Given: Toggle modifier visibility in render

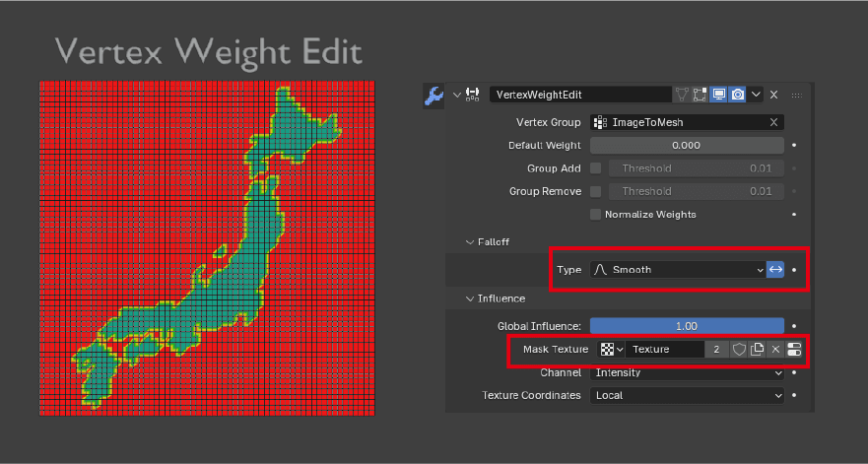Looking at the screenshot, I should [738, 95].
